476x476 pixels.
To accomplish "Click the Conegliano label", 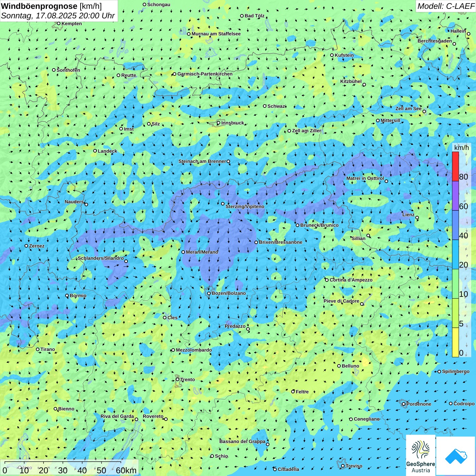I will click(367, 419).
